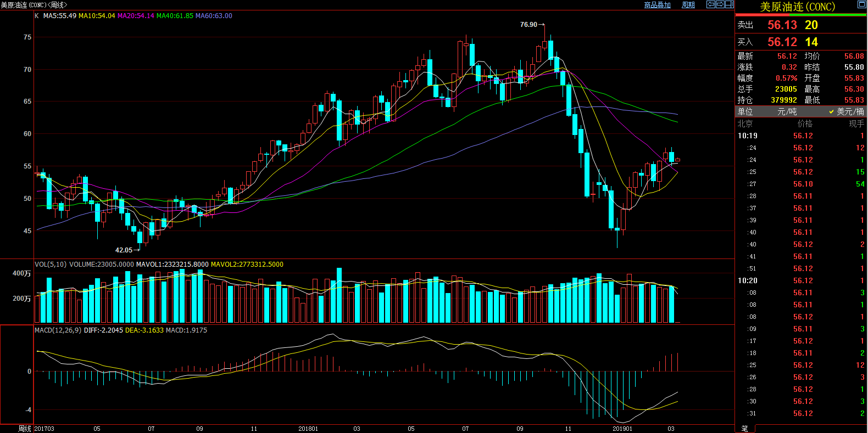Click the red/green buy-sell ratio bar
Image resolution: width=868 pixels, height=433 pixels.
point(801,15)
